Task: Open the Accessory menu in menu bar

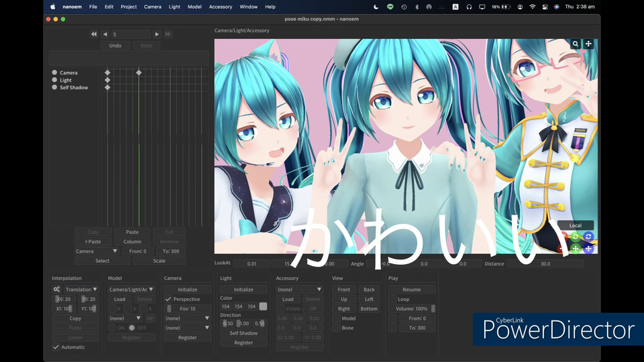Action: click(x=221, y=7)
